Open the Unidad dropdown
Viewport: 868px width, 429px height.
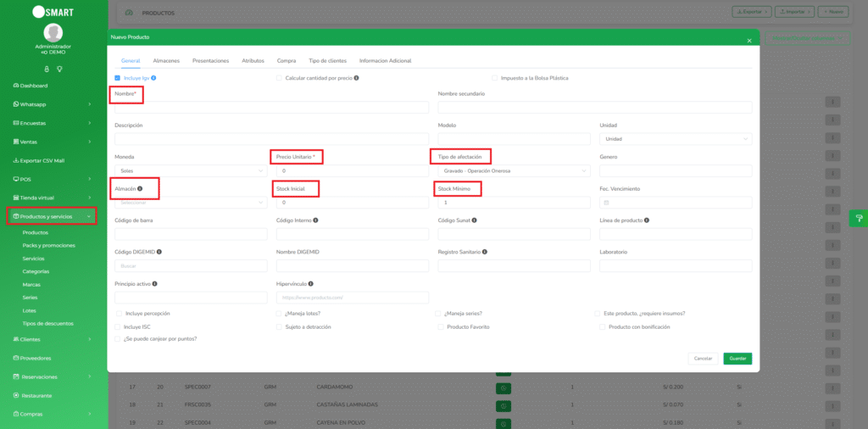(x=675, y=139)
